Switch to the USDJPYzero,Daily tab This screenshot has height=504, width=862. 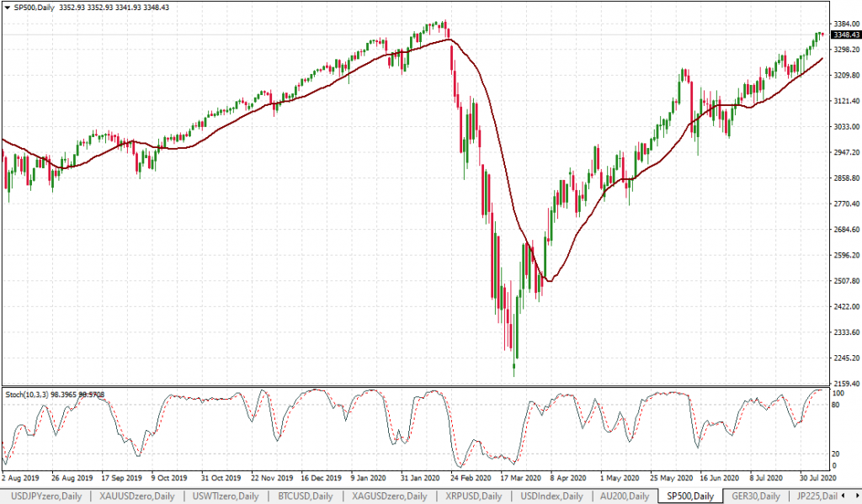pyautogui.click(x=45, y=496)
